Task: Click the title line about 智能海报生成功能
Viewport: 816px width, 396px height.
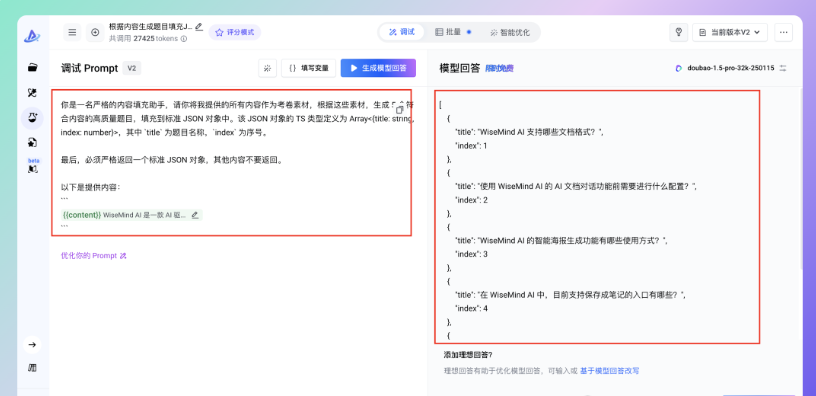Action: point(561,240)
